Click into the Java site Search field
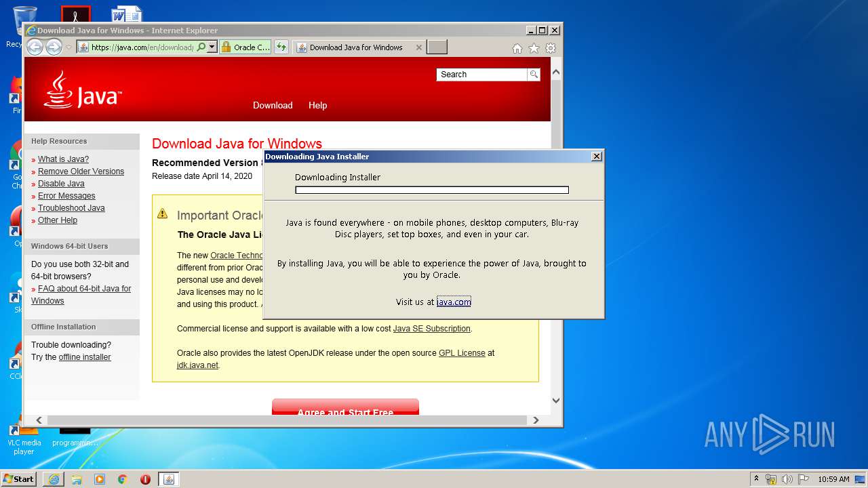Viewport: 868px width, 488px height. click(x=481, y=75)
